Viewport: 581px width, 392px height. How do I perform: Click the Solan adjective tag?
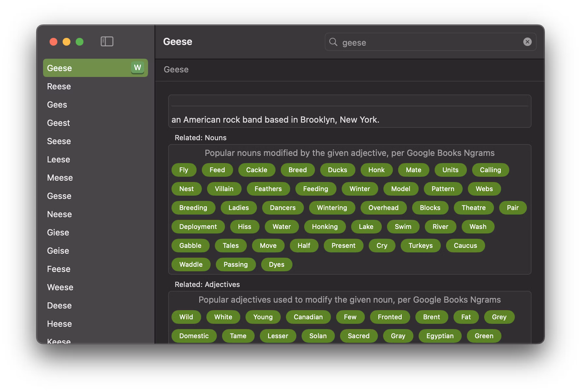point(318,336)
